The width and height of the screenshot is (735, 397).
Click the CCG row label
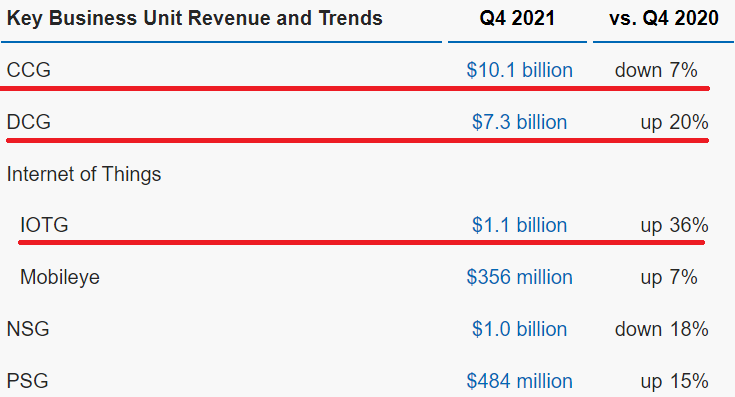tap(29, 70)
